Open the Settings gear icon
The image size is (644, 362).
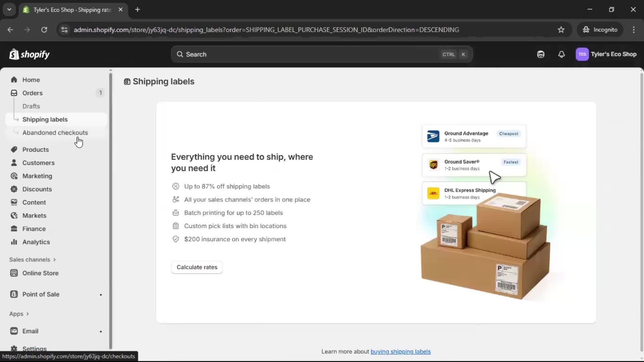(x=14, y=349)
